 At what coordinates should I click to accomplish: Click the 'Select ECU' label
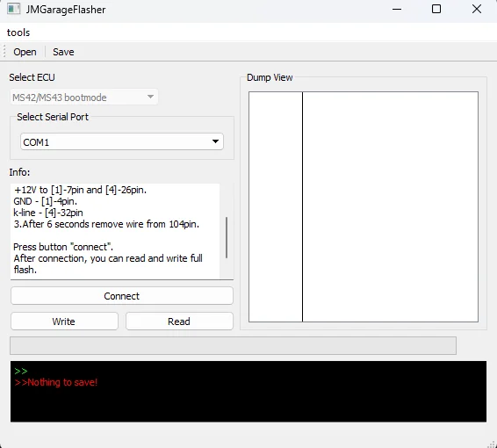coord(32,77)
